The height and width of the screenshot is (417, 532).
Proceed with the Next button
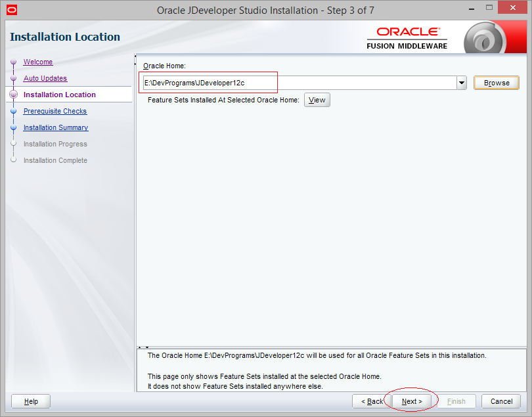point(412,401)
